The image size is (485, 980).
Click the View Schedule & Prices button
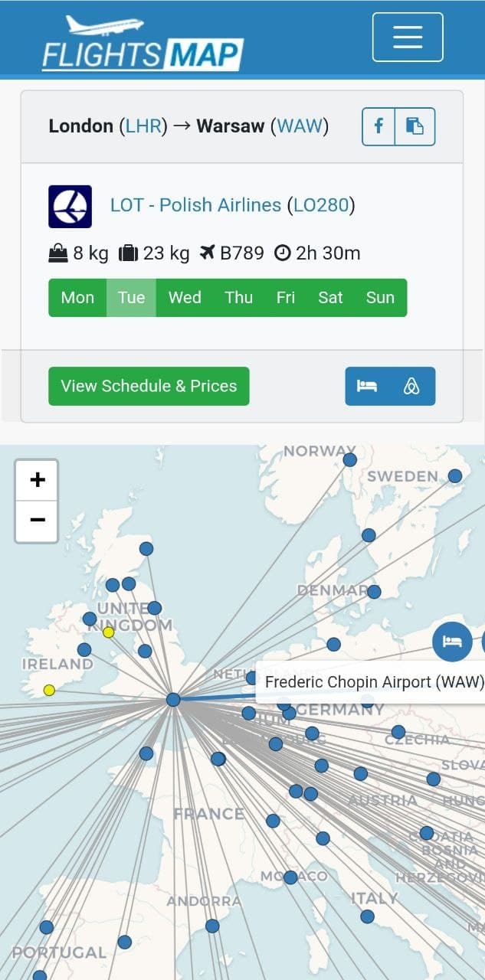(149, 386)
